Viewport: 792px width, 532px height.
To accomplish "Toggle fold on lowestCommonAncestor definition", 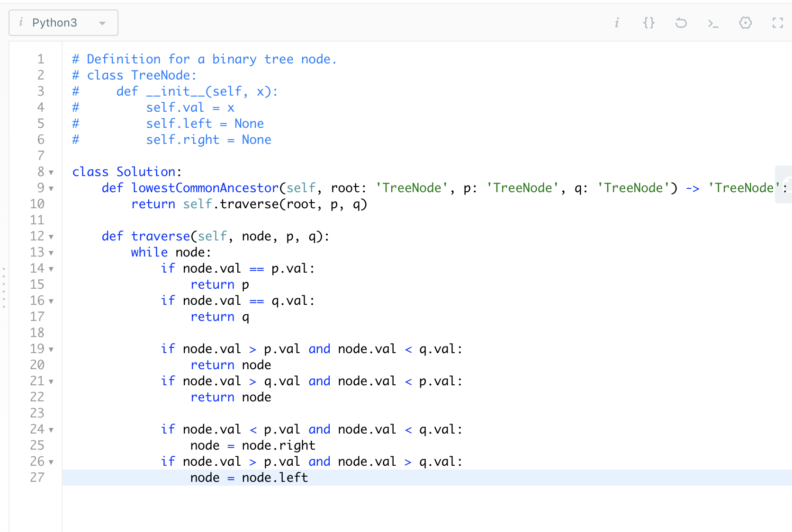I will (51, 188).
